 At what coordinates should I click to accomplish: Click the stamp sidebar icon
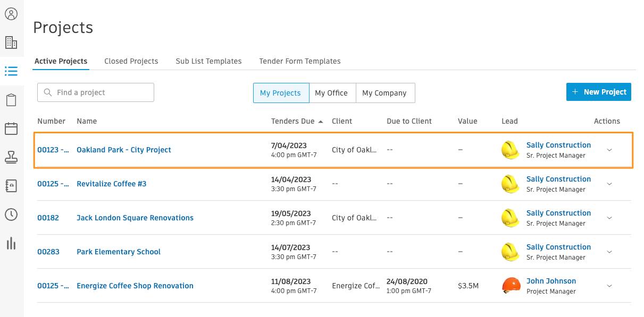coord(11,157)
